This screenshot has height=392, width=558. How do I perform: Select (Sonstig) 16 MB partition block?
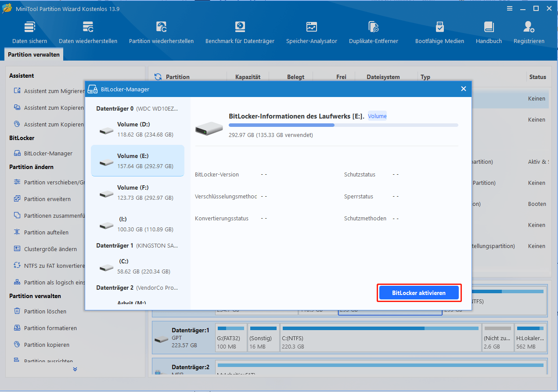pyautogui.click(x=263, y=338)
